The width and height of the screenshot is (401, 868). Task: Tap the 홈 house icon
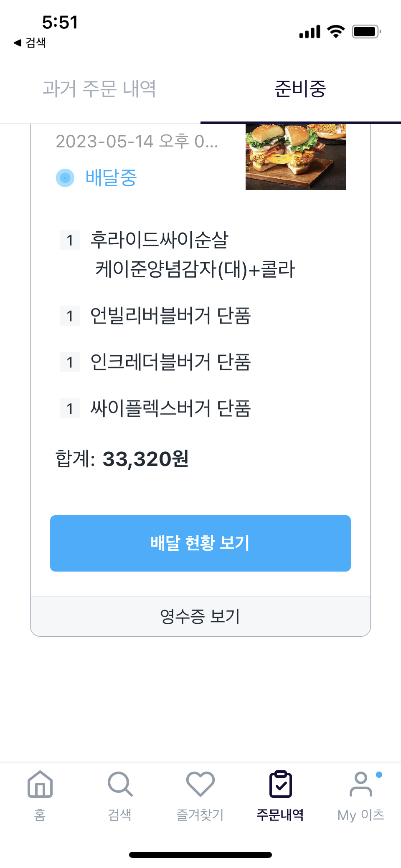click(x=40, y=784)
